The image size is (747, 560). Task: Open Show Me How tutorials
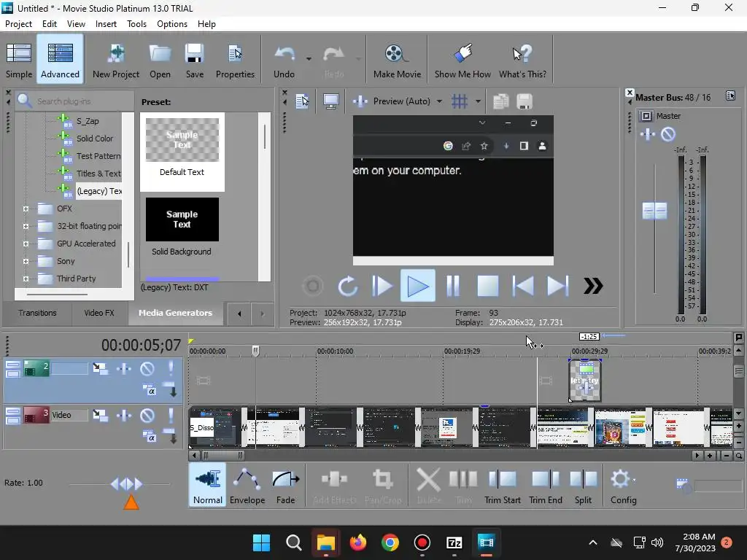click(x=462, y=60)
